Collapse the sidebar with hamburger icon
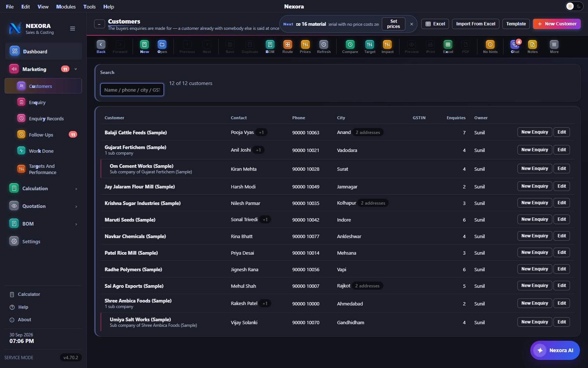Viewport: 588px width, 368px height. pos(72,29)
